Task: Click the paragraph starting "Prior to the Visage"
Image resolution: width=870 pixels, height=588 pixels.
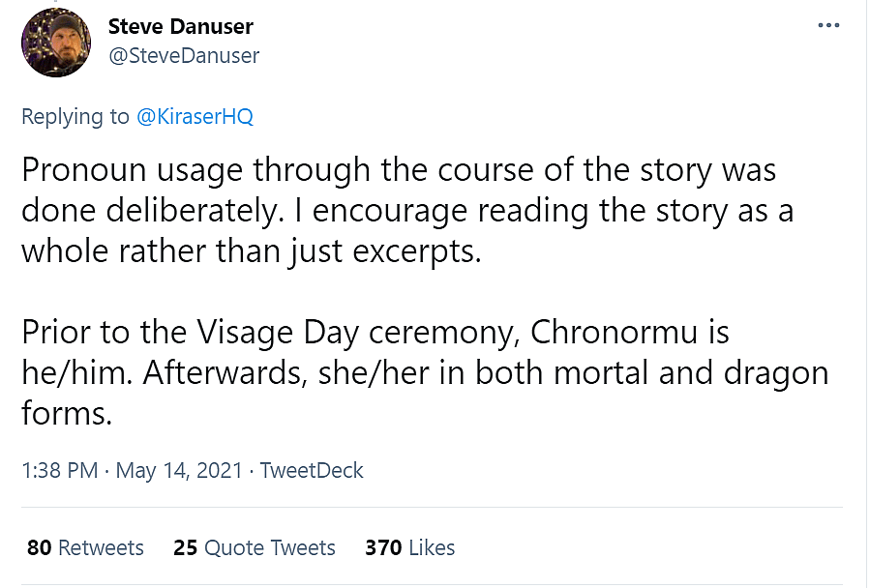Action: click(424, 372)
